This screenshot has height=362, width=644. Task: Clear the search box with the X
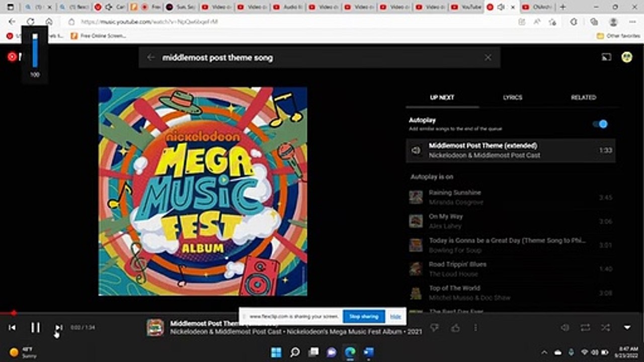click(488, 57)
